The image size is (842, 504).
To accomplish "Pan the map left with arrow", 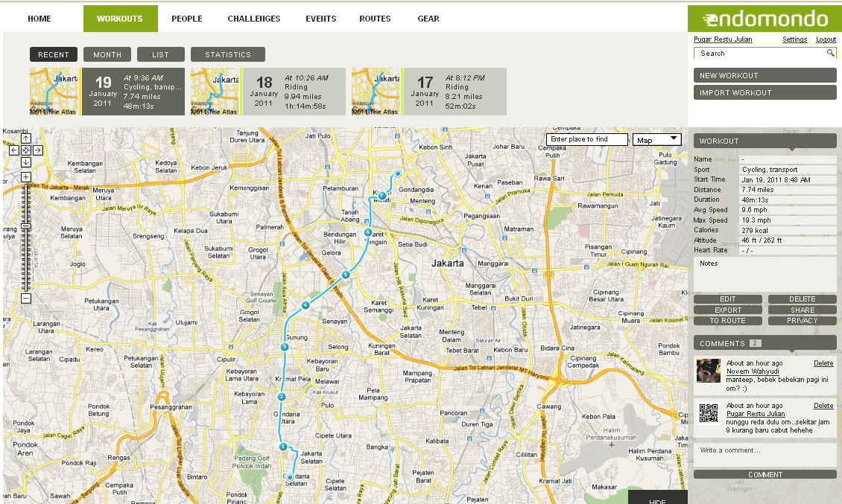I will pos(13,150).
